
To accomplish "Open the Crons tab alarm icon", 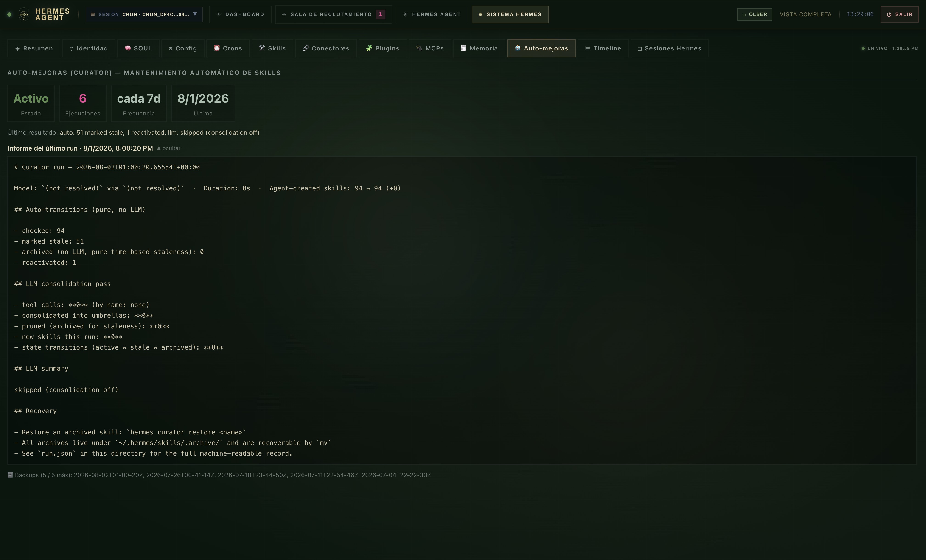I will (216, 48).
